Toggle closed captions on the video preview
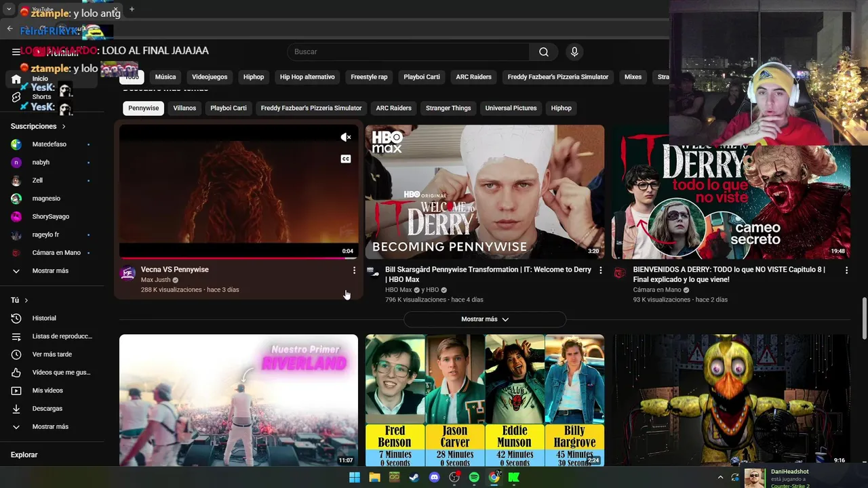The height and width of the screenshot is (488, 868). [x=346, y=159]
